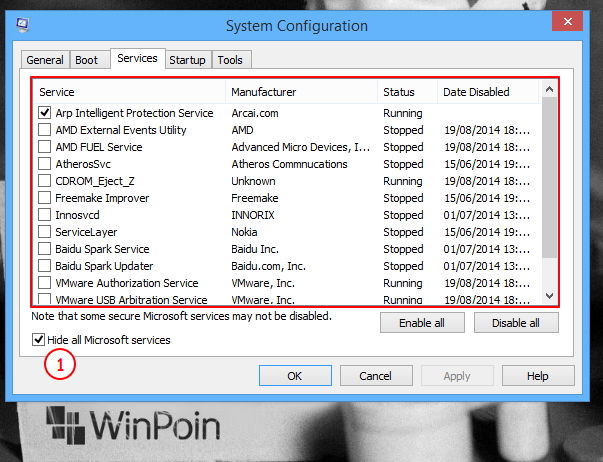This screenshot has height=462, width=603.
Task: Sort by Date Disabled column header
Action: [488, 92]
